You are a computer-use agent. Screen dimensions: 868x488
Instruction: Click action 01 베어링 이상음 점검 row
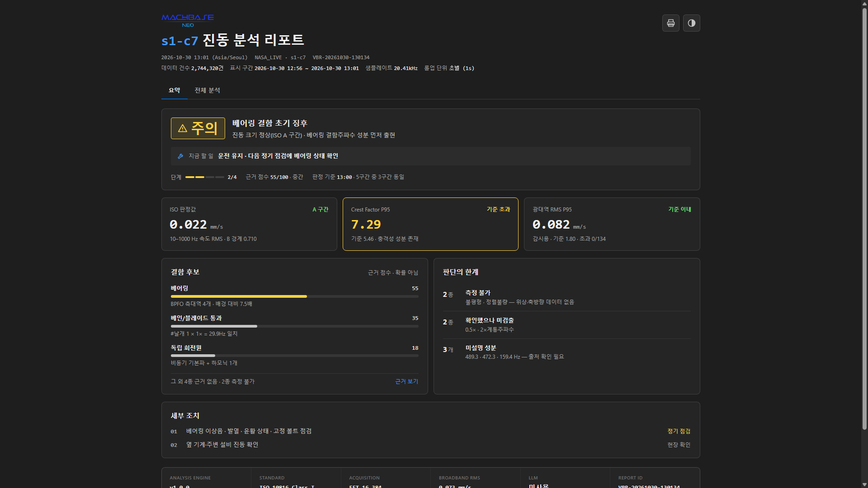[x=430, y=431]
